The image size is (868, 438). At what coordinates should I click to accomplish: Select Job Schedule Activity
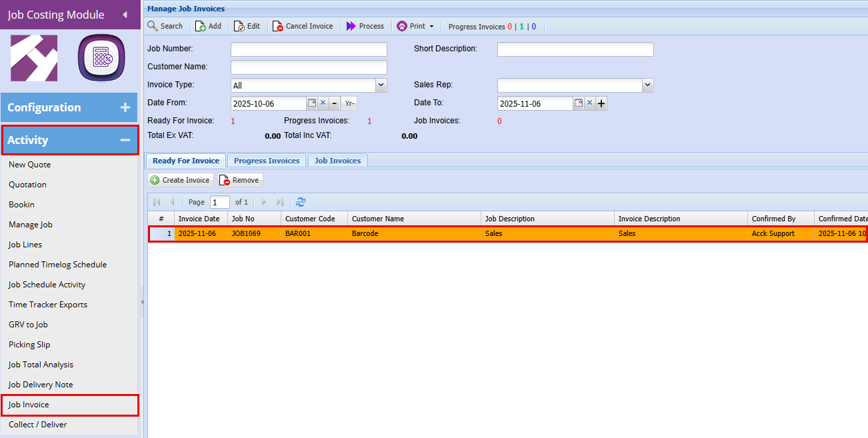(x=47, y=285)
